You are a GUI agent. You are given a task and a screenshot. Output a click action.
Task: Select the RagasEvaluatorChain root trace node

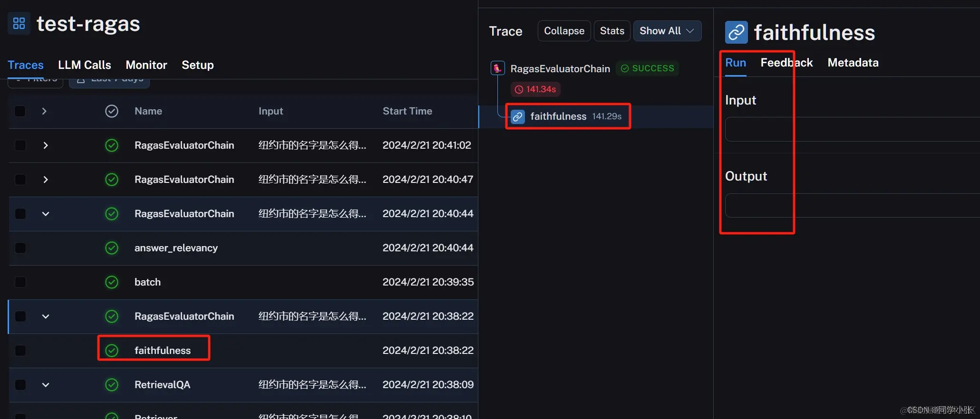pyautogui.click(x=560, y=69)
